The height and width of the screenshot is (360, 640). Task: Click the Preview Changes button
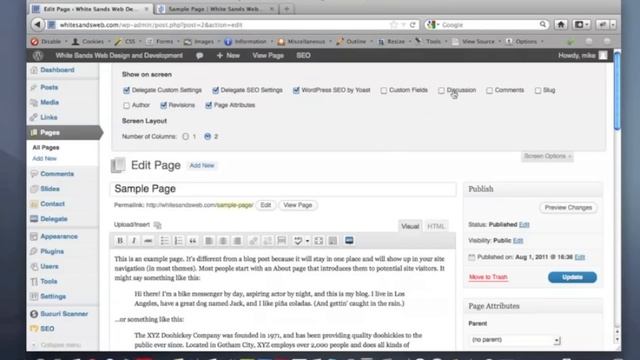click(568, 208)
